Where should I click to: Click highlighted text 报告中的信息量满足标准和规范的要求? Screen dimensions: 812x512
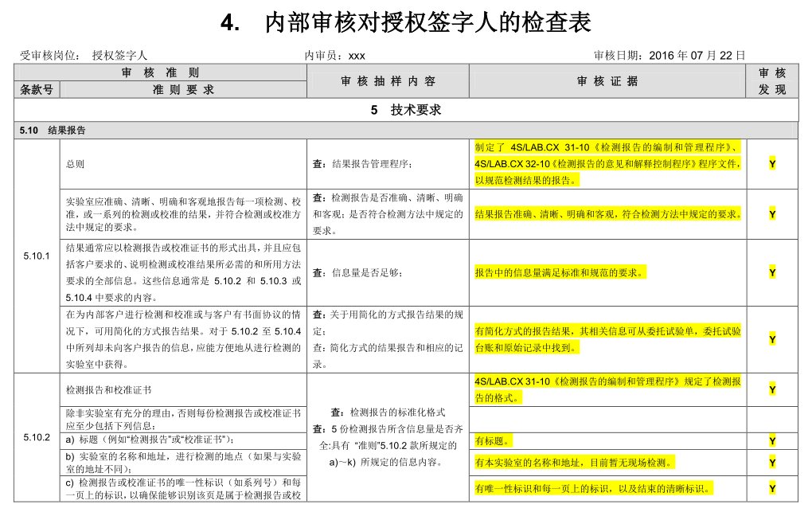tap(560, 272)
